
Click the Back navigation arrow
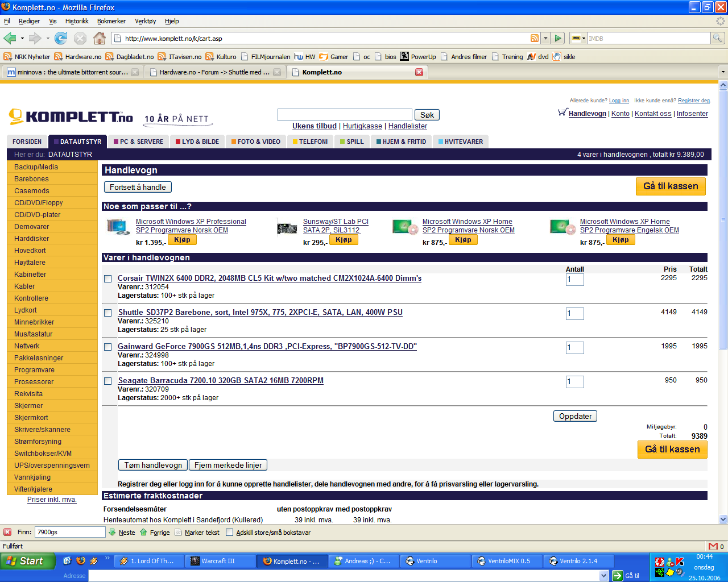[x=10, y=38]
